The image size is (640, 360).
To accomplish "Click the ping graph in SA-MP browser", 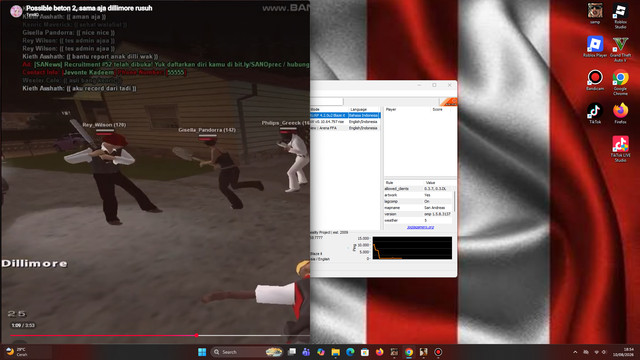I will click(x=412, y=248).
